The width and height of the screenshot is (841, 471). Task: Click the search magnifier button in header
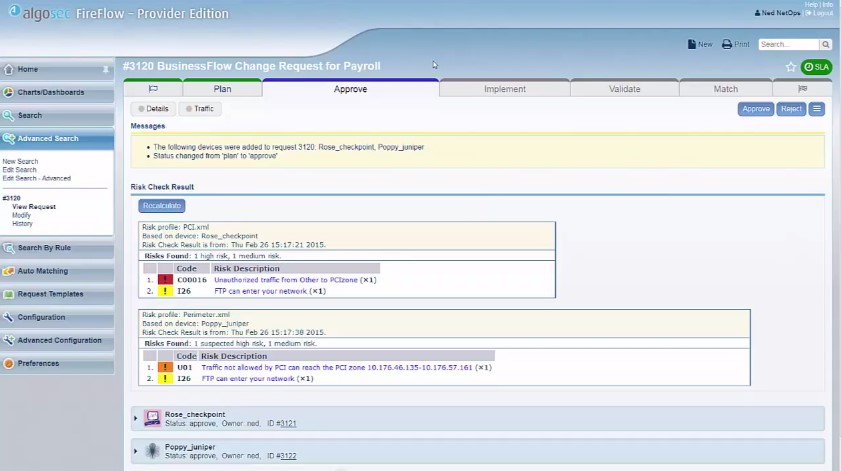826,44
